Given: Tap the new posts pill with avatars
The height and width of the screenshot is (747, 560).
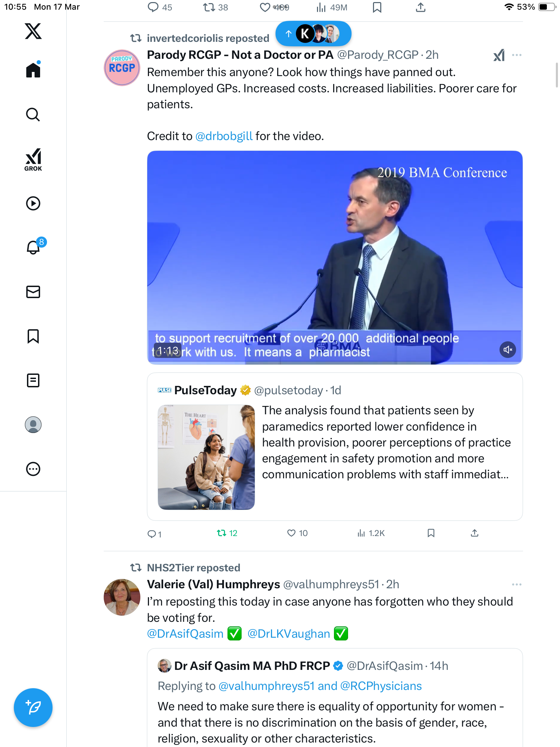Looking at the screenshot, I should 313,34.
